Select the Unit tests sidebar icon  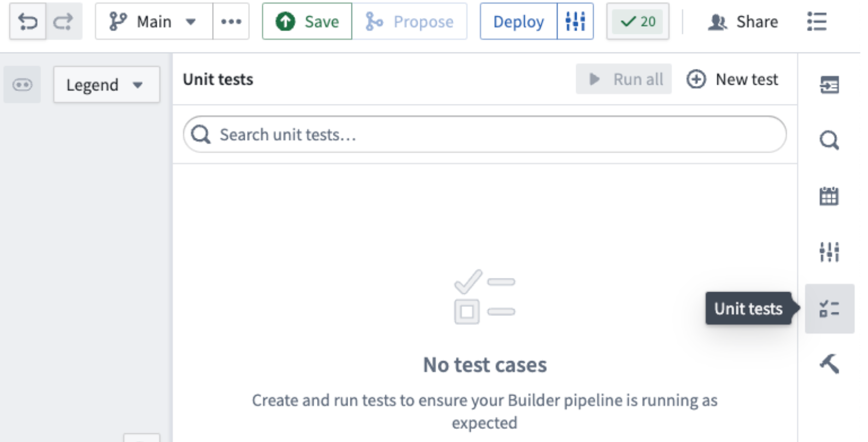[x=830, y=309]
